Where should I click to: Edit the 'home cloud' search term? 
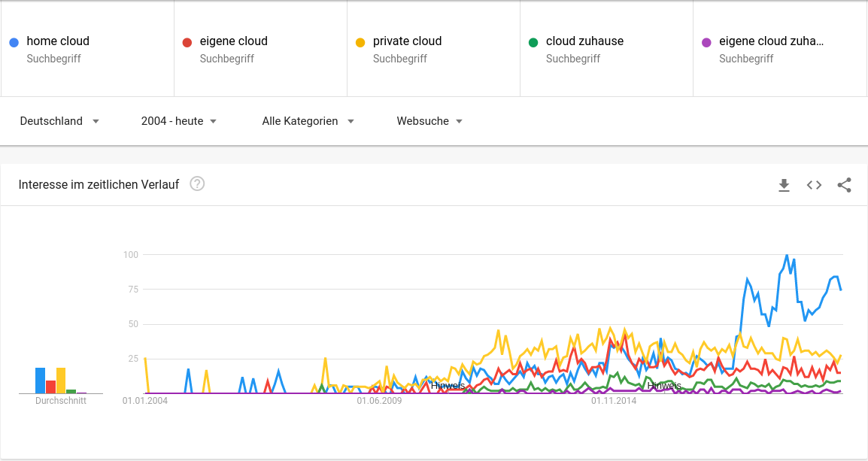(58, 41)
